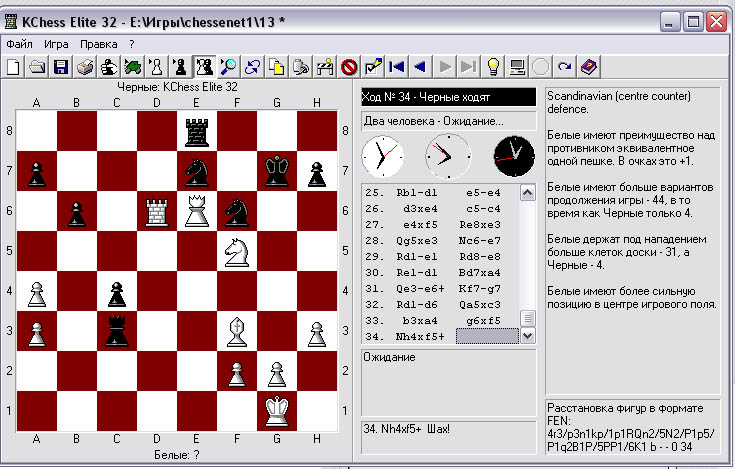Open a saved game with the folder icon

37,67
